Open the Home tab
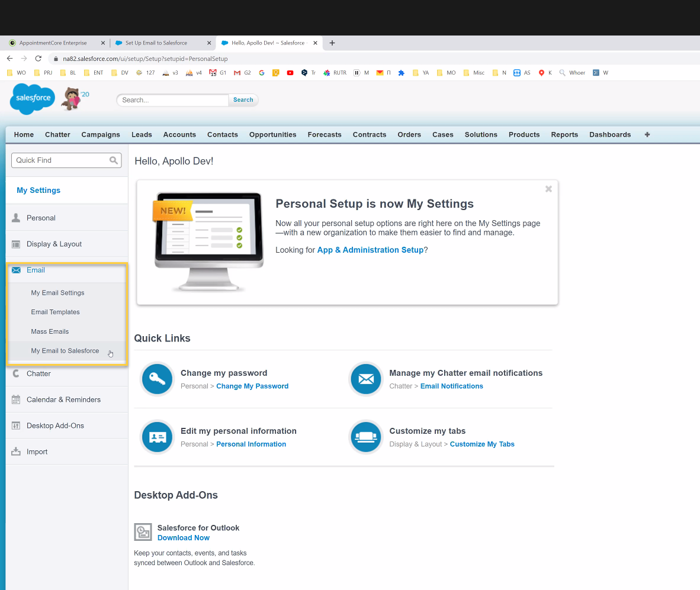This screenshot has width=700, height=590. pyautogui.click(x=24, y=135)
